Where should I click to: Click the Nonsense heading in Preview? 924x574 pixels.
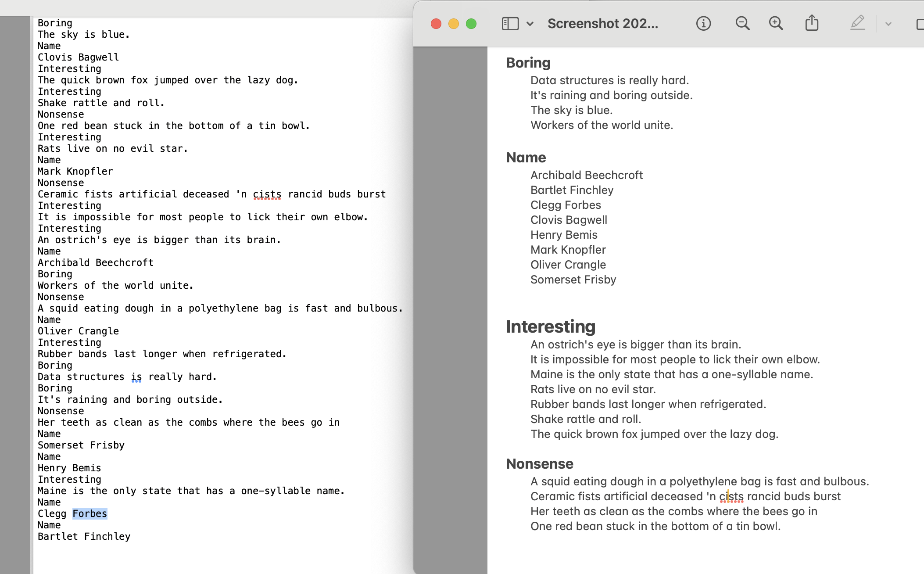pos(539,464)
